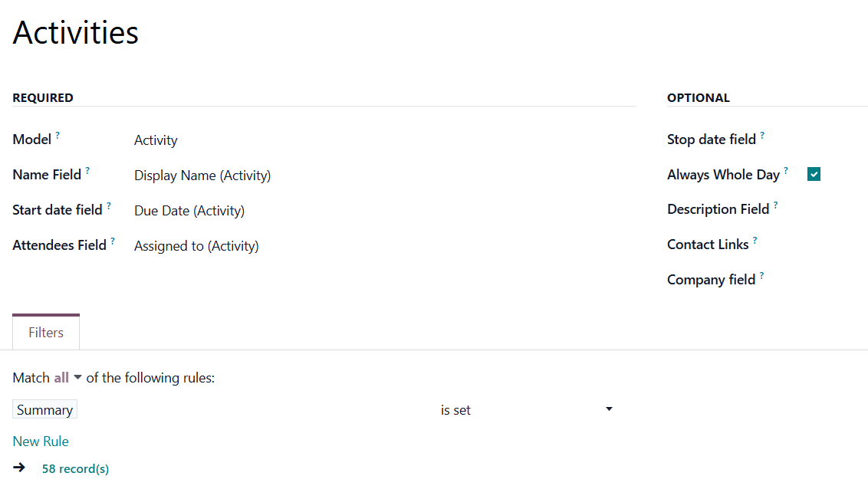
Task: Click the Contact Links help icon
Action: [x=755, y=241]
